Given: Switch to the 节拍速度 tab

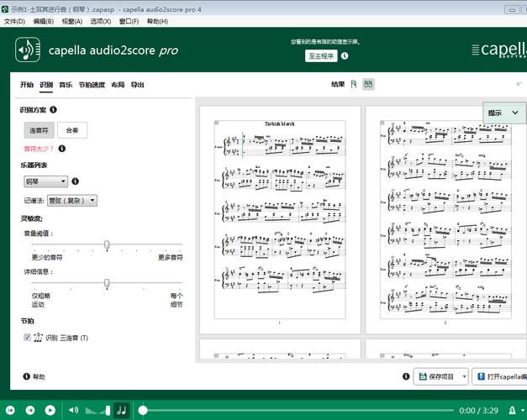Looking at the screenshot, I should tap(92, 85).
